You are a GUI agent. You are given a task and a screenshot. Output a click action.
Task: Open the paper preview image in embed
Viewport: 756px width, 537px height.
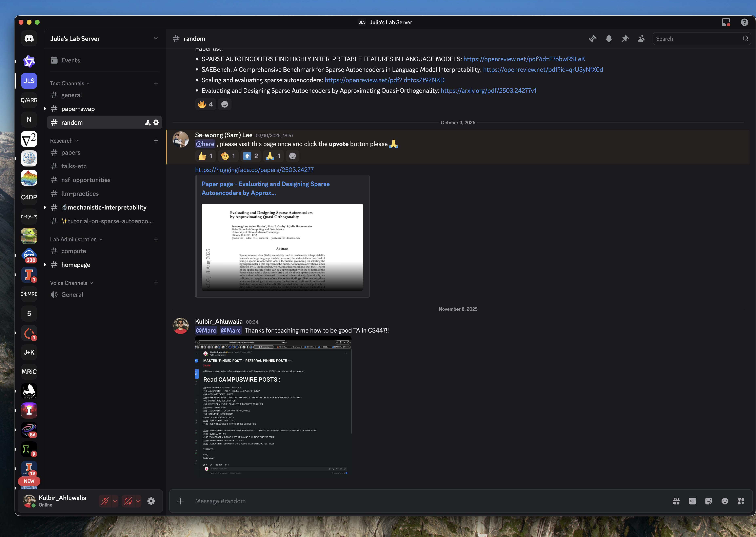pyautogui.click(x=282, y=247)
